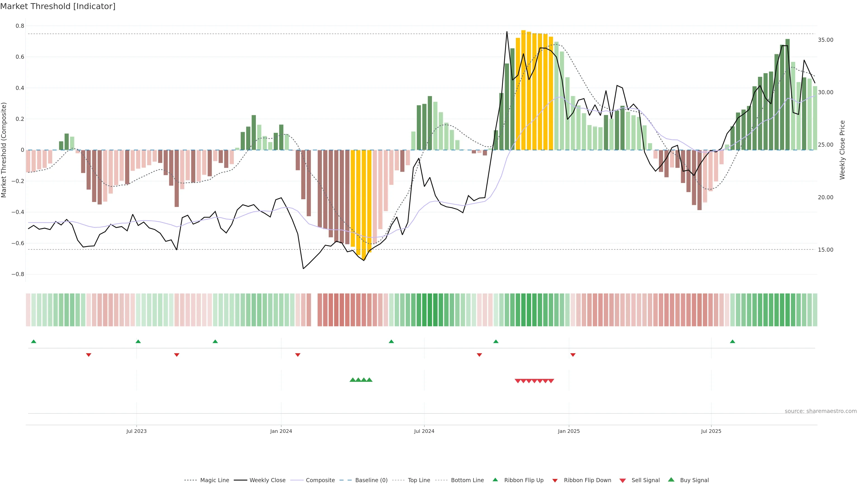Click the Sell Signal legend triangle icon
The width and height of the screenshot is (868, 488).
pyautogui.click(x=623, y=480)
